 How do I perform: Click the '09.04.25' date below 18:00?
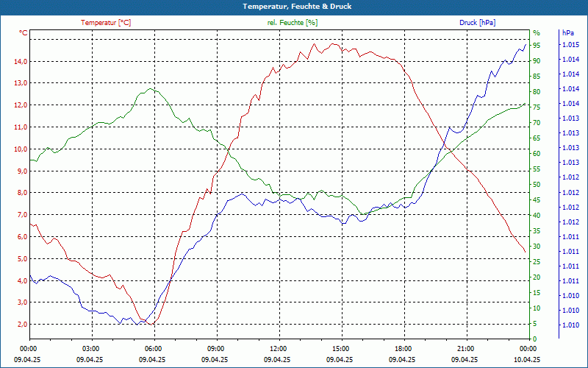click(x=402, y=359)
